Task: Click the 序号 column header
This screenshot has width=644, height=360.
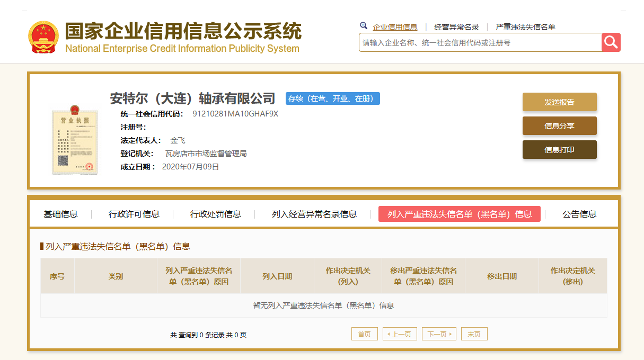Action: (57, 276)
